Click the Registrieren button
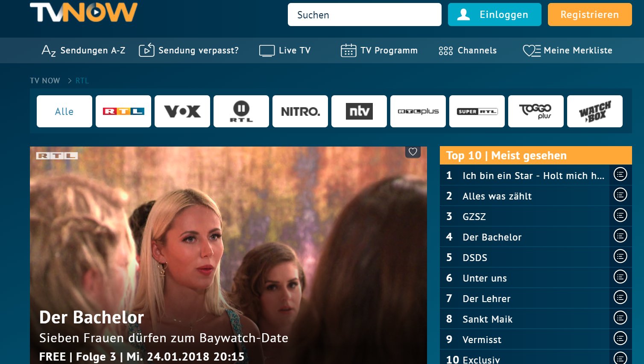This screenshot has height=364, width=644. pos(590,15)
